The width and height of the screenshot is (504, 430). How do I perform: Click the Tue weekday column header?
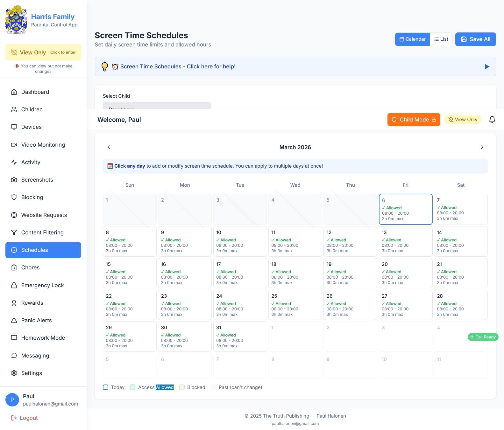(x=240, y=185)
